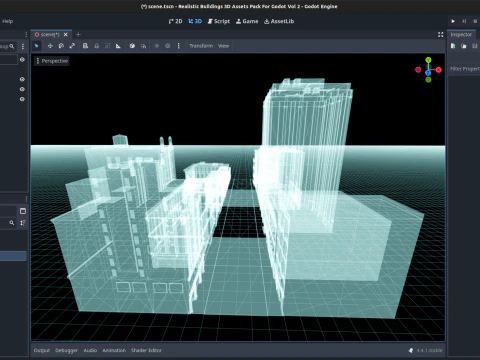Open the Animation bottom panel
This screenshot has height=360, width=480.
114,350
